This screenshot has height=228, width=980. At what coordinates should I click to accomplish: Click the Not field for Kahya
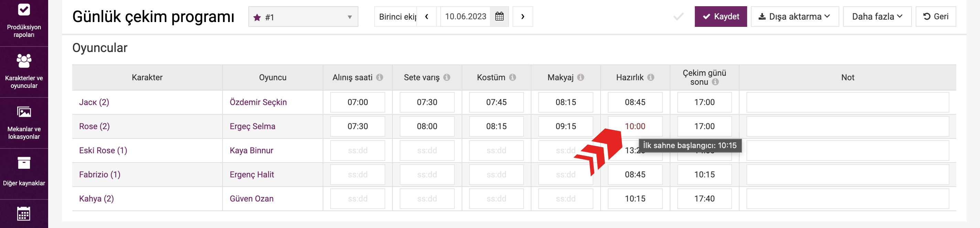[x=847, y=199]
